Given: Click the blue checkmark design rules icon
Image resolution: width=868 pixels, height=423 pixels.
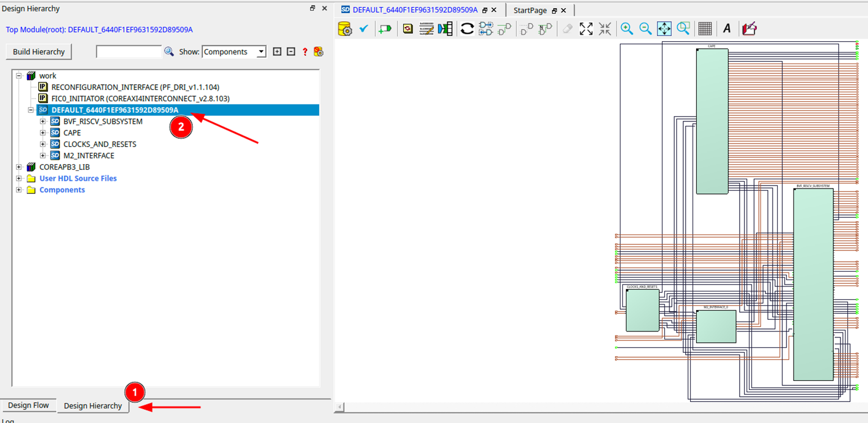Looking at the screenshot, I should [364, 29].
